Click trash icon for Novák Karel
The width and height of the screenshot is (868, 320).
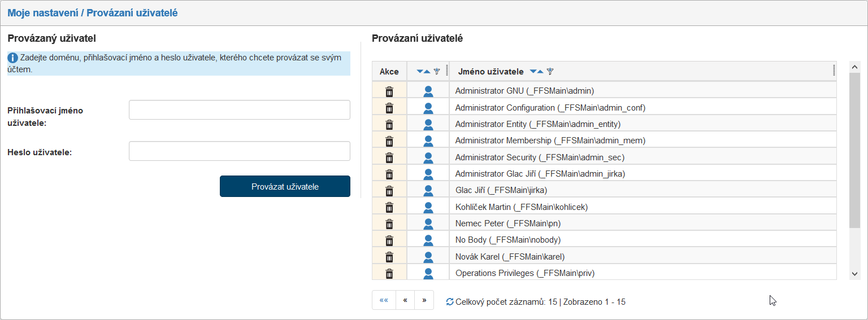coord(389,257)
